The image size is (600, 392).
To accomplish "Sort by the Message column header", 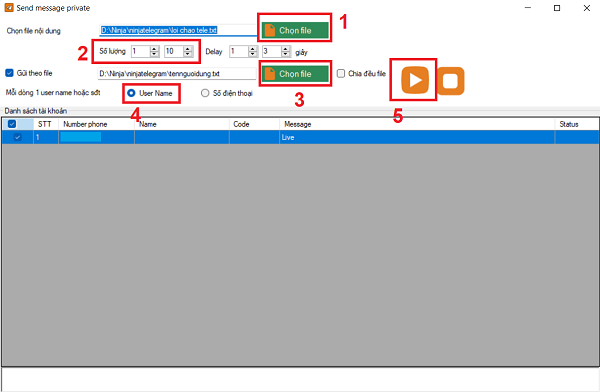I will click(x=417, y=124).
